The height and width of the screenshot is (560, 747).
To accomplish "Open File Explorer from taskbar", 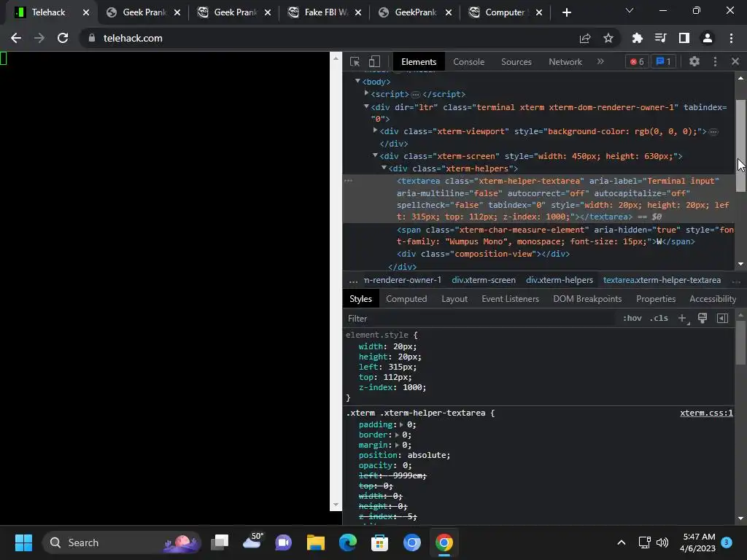I will (x=315, y=542).
